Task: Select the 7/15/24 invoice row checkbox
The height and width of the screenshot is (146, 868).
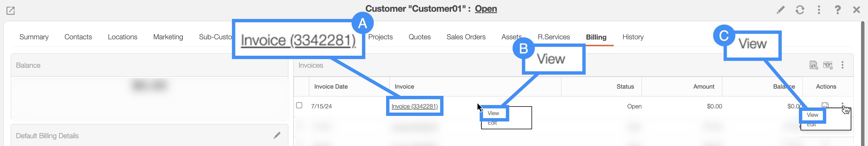Action: (299, 106)
